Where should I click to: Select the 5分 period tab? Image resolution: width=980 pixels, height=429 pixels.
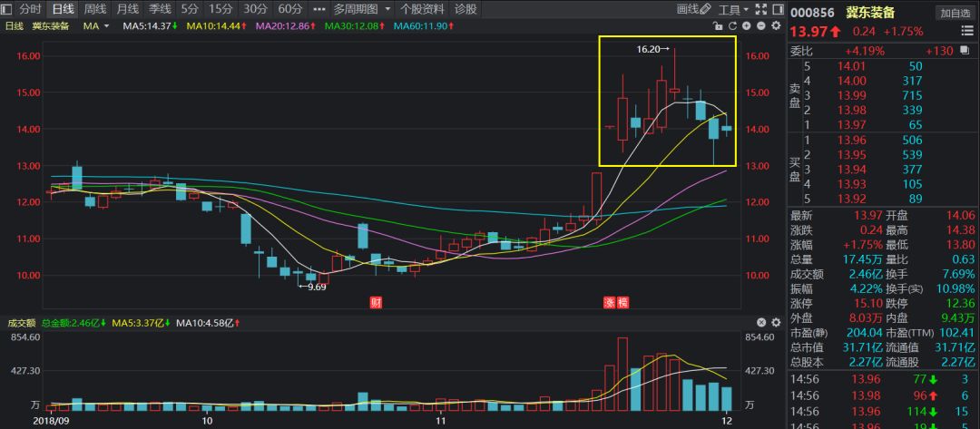tap(190, 9)
